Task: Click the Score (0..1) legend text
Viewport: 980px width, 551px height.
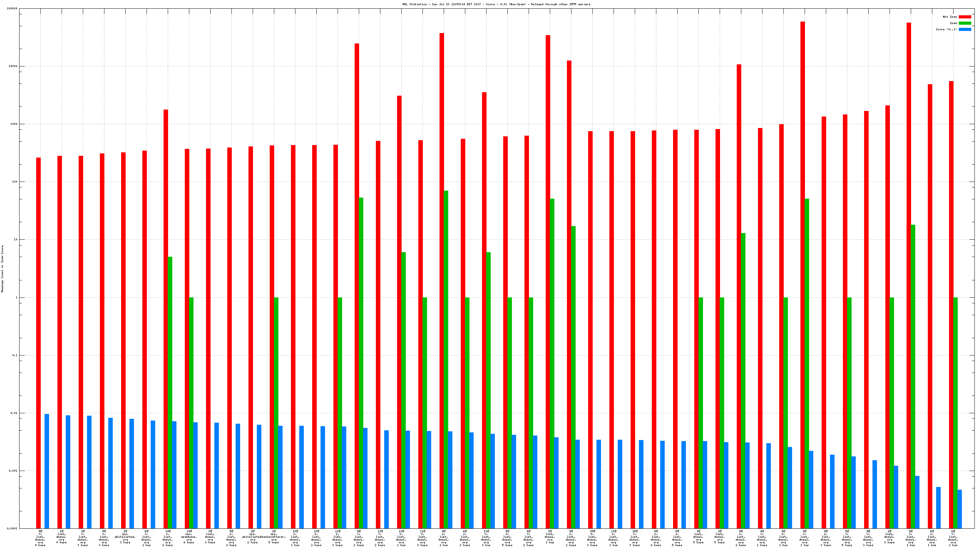Action: click(x=946, y=29)
